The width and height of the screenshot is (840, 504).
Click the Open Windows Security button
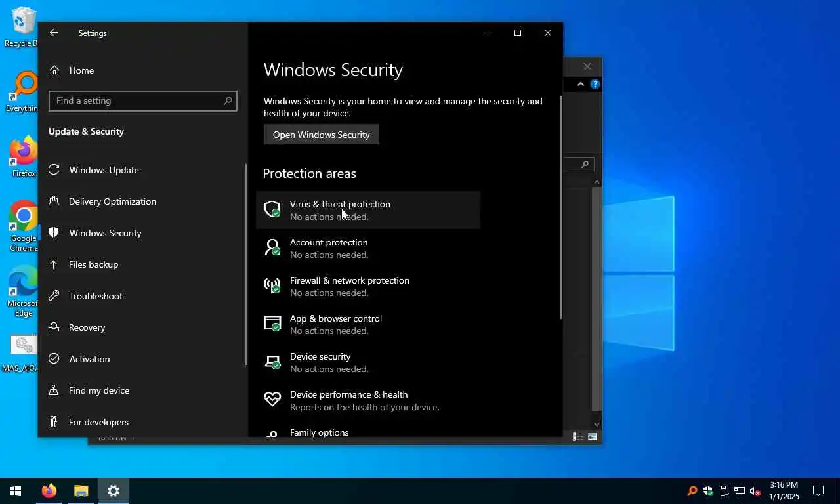click(322, 135)
